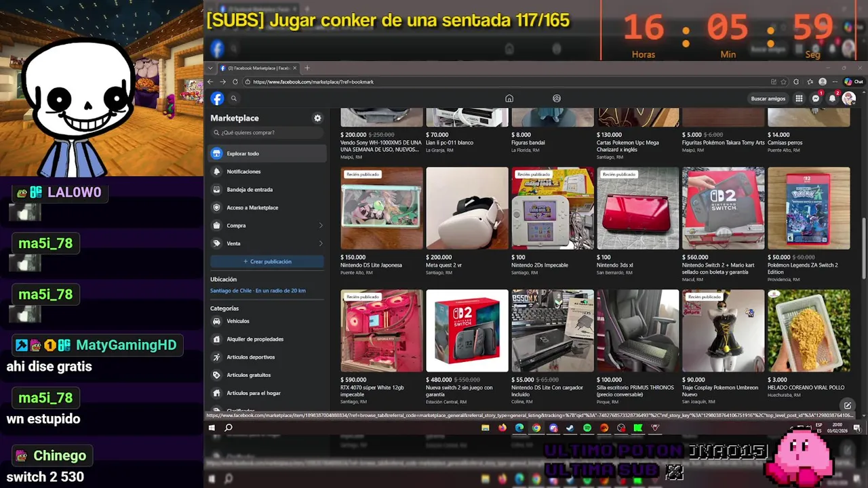Open the Groups icon in top navigation
Screen dimensions: 868x488
point(557,98)
